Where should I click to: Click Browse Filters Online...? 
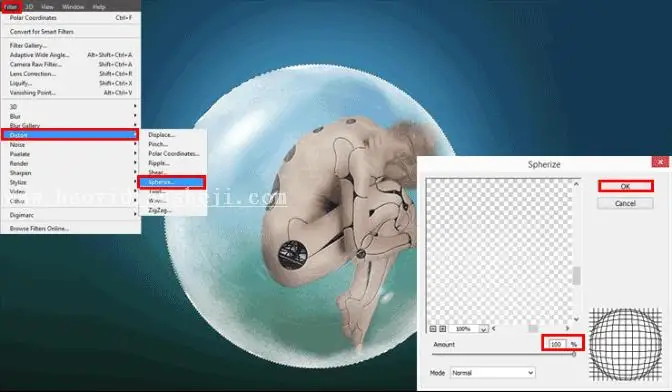tap(71, 229)
